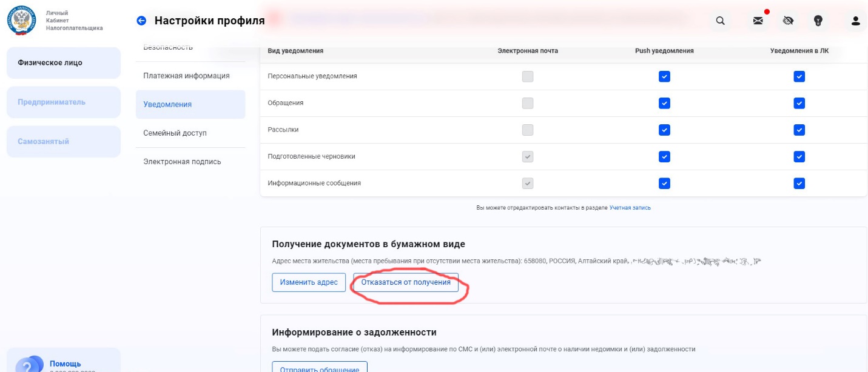The width and height of the screenshot is (868, 372).
Task: Toggle Push checkbox for Обращения
Action: pyautogui.click(x=664, y=103)
